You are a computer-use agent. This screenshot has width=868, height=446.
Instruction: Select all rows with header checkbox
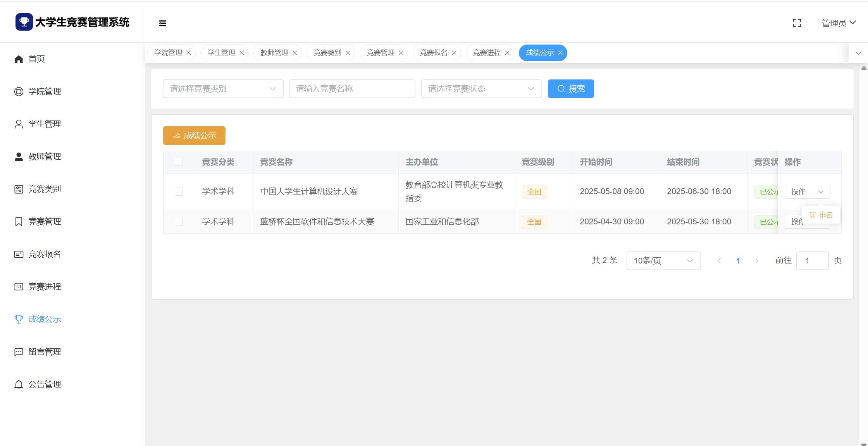pyautogui.click(x=179, y=162)
